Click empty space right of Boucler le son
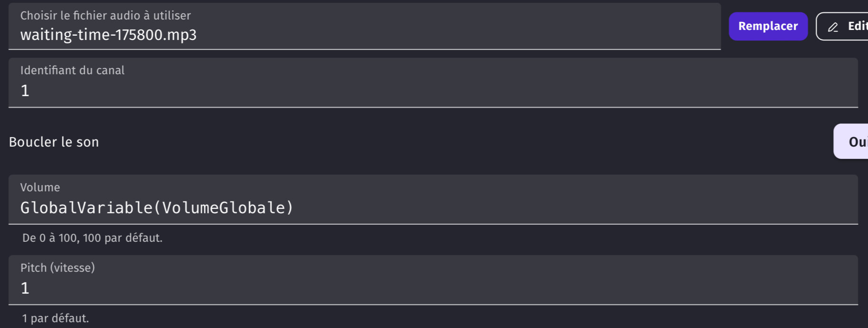Screen dimensions: 868x328 click(467, 142)
